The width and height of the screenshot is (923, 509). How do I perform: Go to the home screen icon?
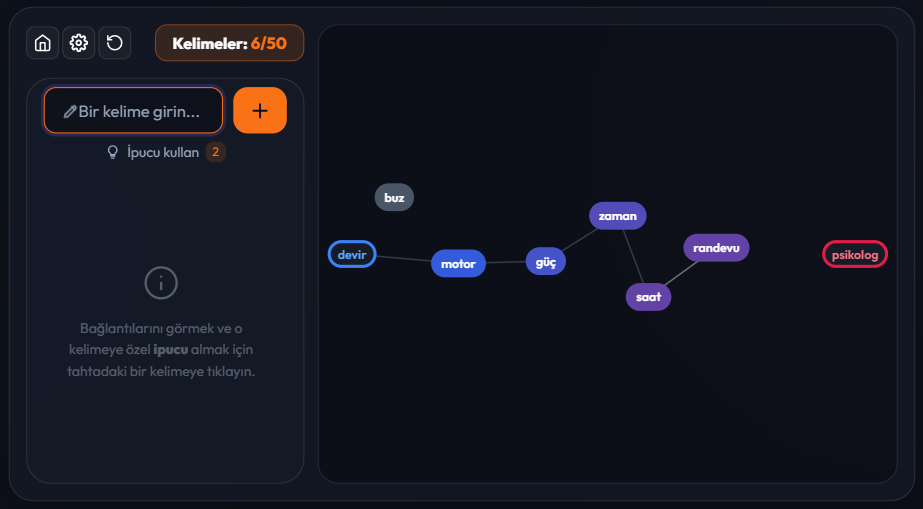42,43
